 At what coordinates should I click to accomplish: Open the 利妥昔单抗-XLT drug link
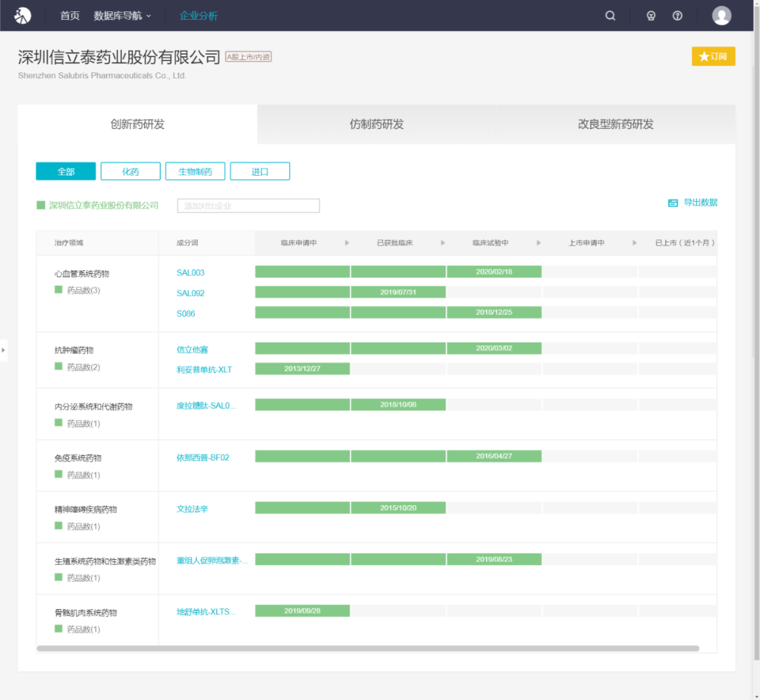204,369
